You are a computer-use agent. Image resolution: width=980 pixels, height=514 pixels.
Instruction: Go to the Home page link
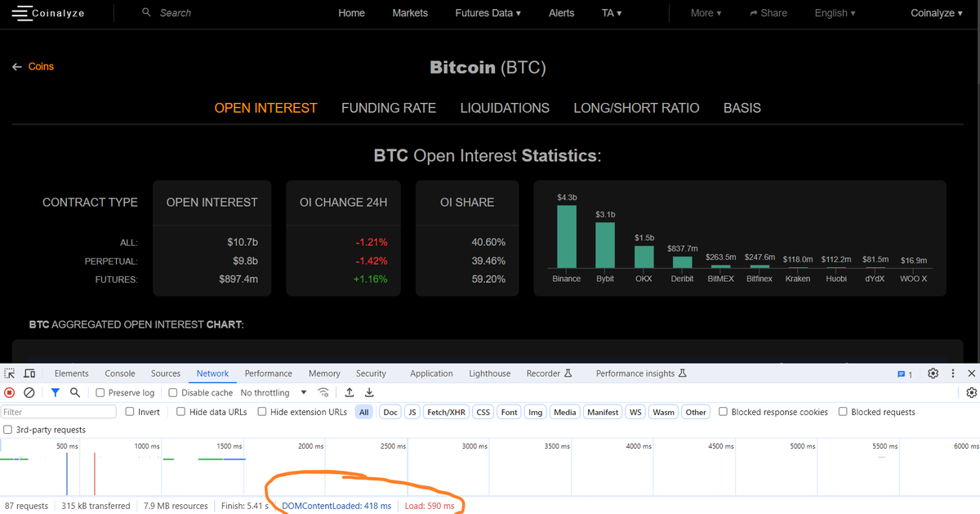(x=352, y=13)
